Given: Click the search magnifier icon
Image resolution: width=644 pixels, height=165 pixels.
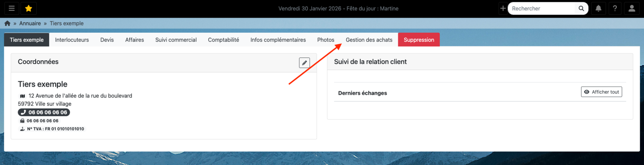Looking at the screenshot, I should 581,8.
